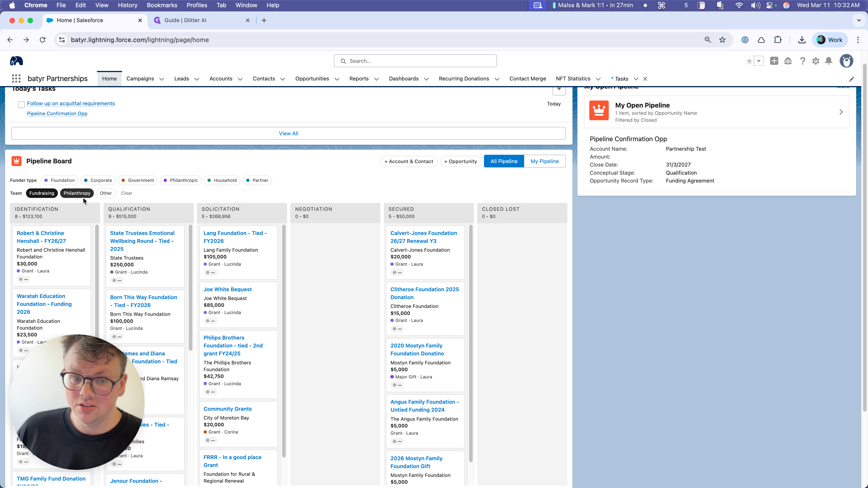868x488 pixels.
Task: Expand the Recurring Donations tab dropdown
Action: (497, 79)
